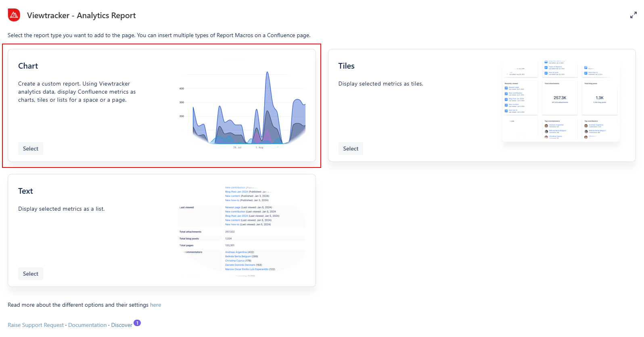Click the Tiles report preview image
Viewport: 644px width, 337px height.
click(560, 100)
